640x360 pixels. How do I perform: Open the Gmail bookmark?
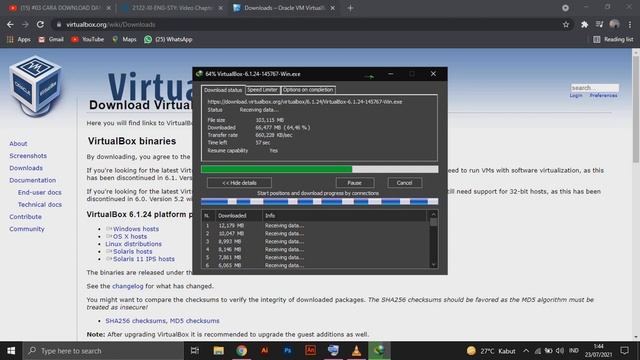tap(51, 40)
